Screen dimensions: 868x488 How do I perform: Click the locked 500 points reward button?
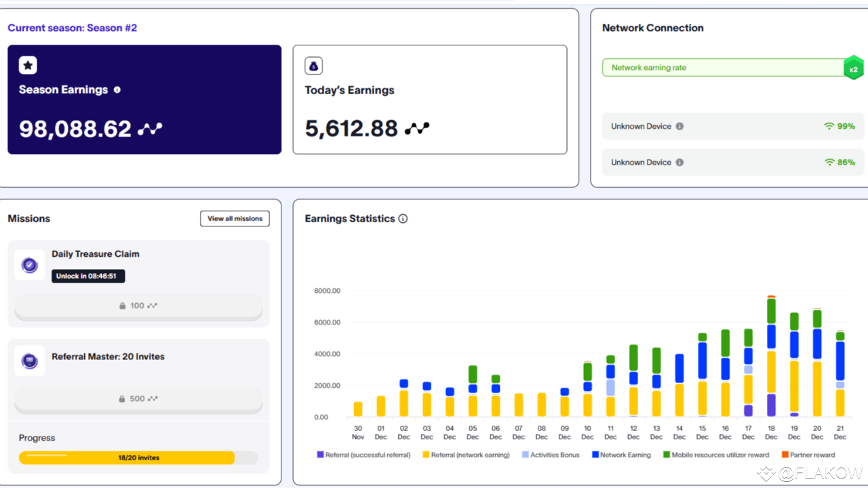[x=138, y=399]
